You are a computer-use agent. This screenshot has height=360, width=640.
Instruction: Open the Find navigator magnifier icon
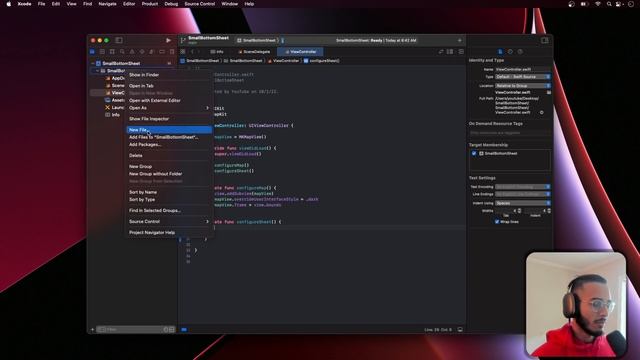click(122, 52)
